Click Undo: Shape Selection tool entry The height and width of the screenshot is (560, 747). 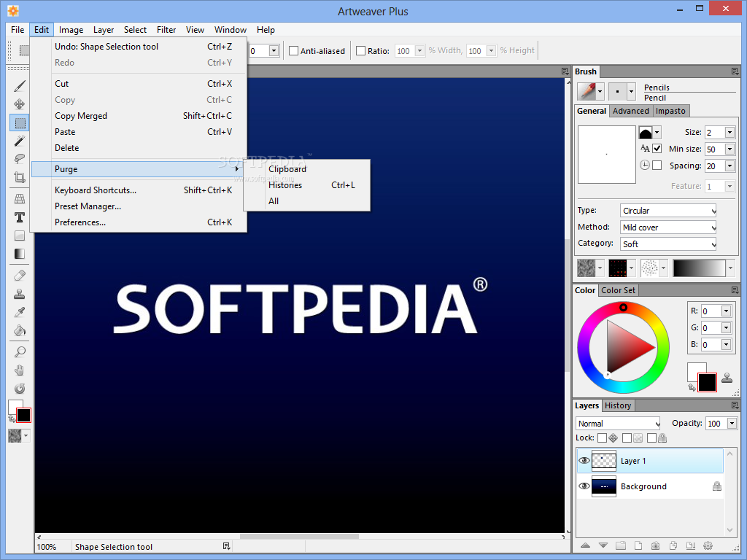139,47
